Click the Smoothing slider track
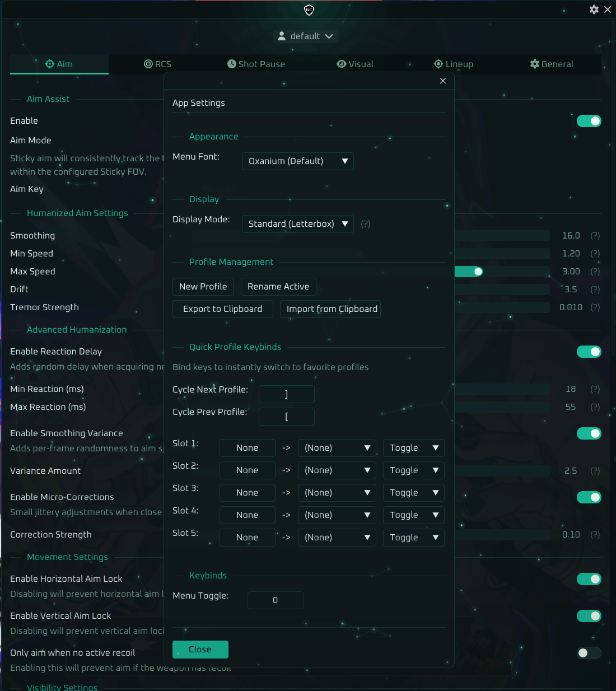This screenshot has height=691, width=616. 502,236
